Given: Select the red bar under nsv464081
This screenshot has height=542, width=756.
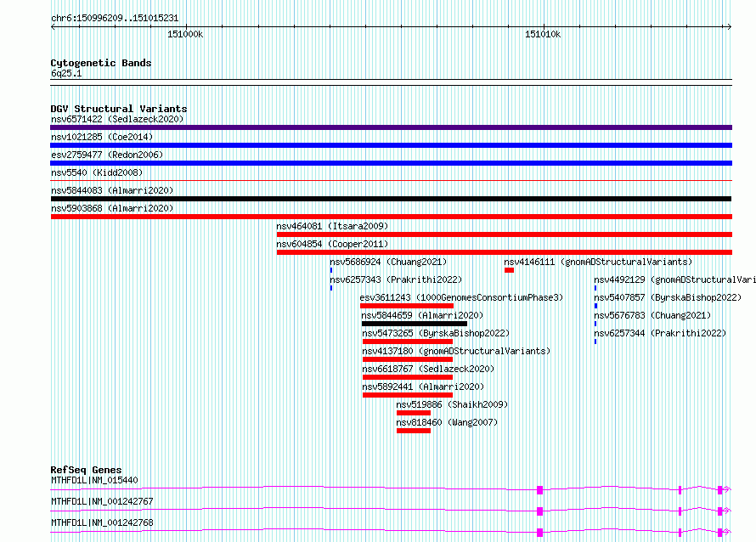Looking at the screenshot, I should click(x=505, y=234).
